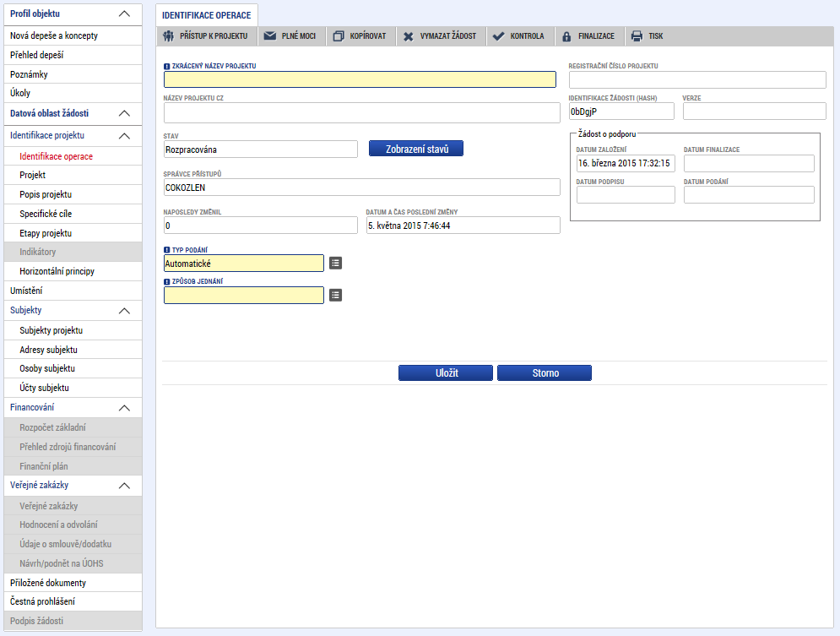Open Popis projektu in sidebar

(x=73, y=194)
